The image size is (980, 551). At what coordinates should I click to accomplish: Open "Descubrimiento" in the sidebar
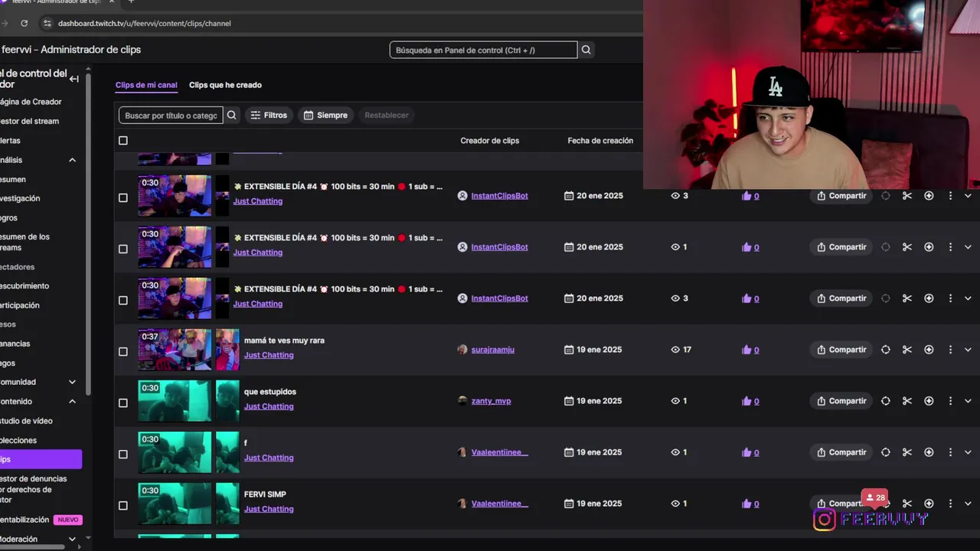[24, 286]
